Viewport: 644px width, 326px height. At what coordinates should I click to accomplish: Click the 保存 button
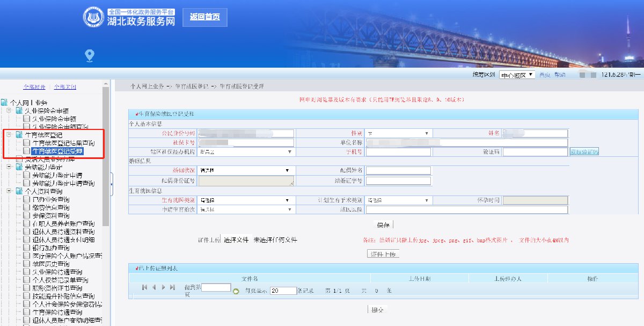coord(383,225)
